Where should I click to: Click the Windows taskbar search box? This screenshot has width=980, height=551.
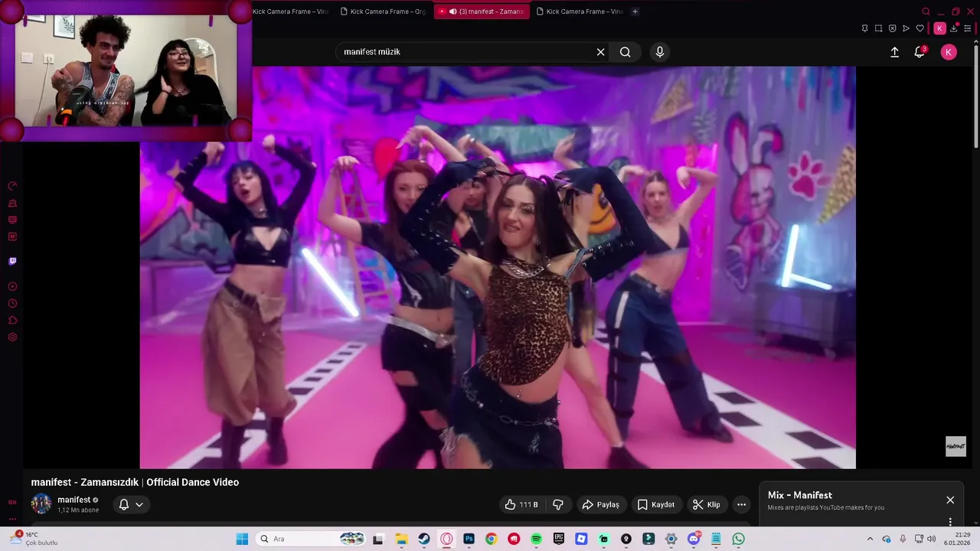click(310, 539)
